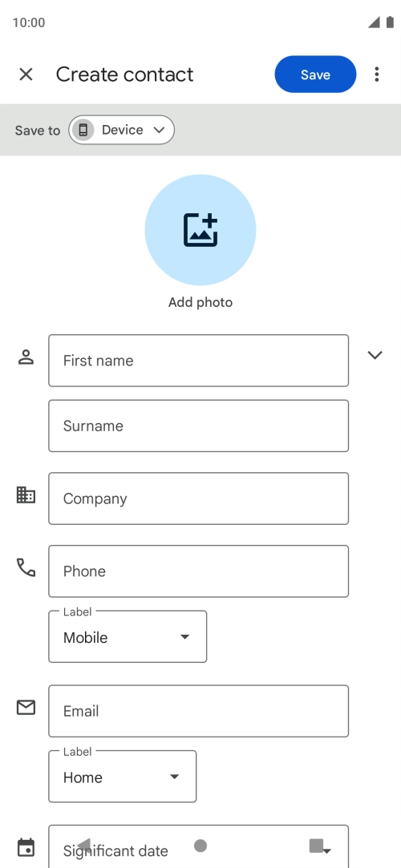Tap the signal strength status icon
This screenshot has width=401, height=868.
374,22
